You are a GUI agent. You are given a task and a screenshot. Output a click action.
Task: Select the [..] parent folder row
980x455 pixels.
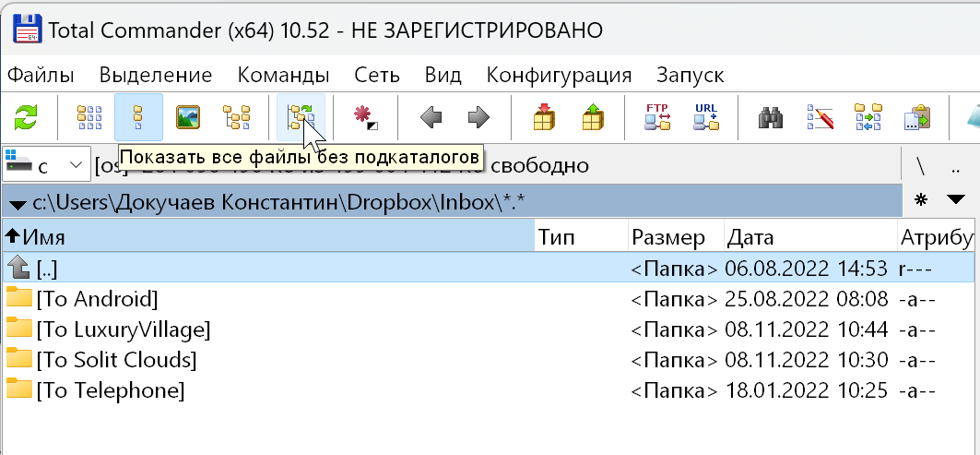488,268
